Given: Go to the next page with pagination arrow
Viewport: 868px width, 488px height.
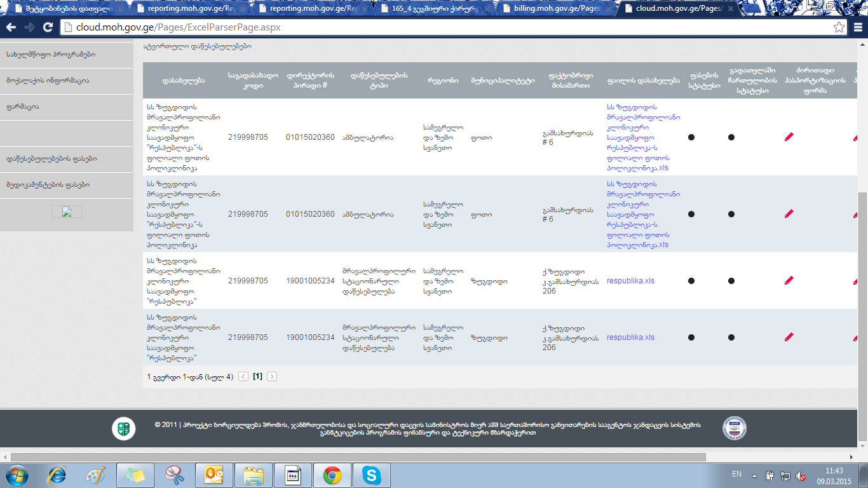Looking at the screenshot, I should [272, 377].
